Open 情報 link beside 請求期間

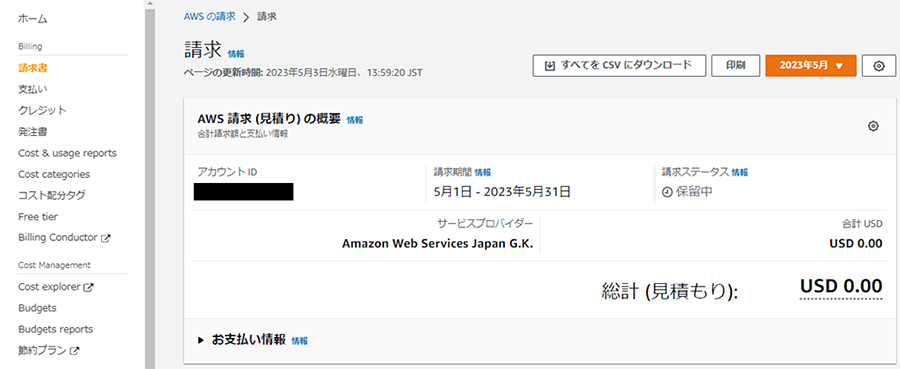(x=483, y=172)
